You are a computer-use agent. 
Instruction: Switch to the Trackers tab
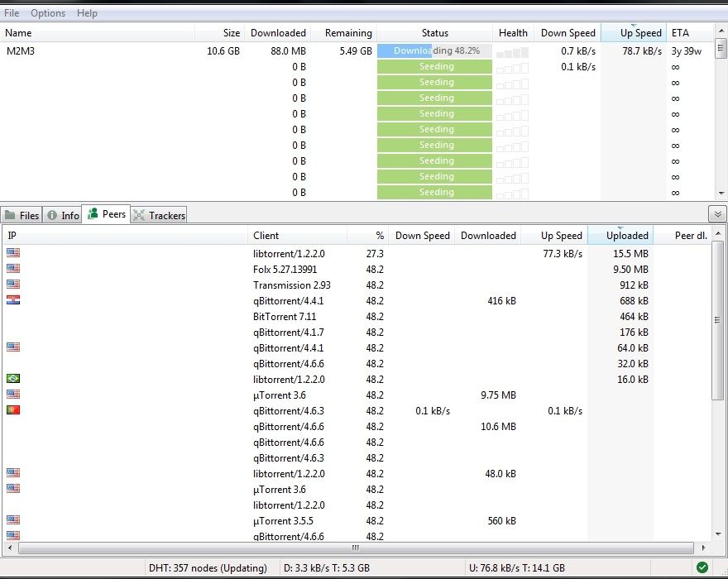click(159, 215)
